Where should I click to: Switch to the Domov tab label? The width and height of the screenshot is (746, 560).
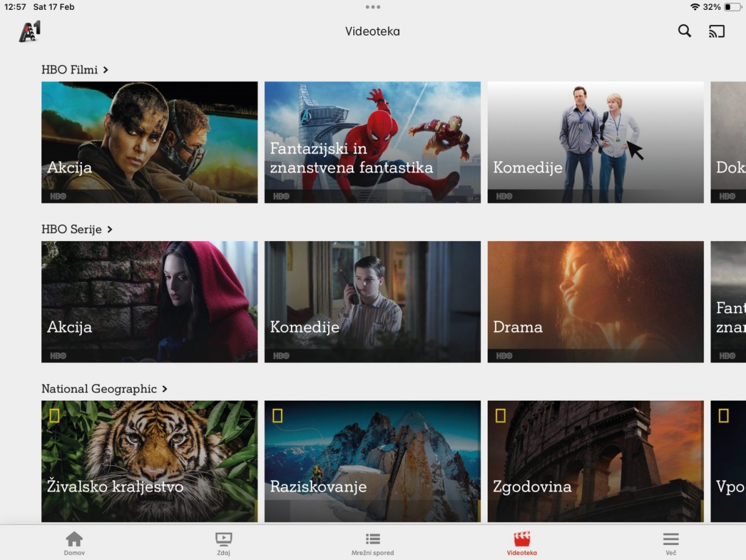pyautogui.click(x=75, y=553)
